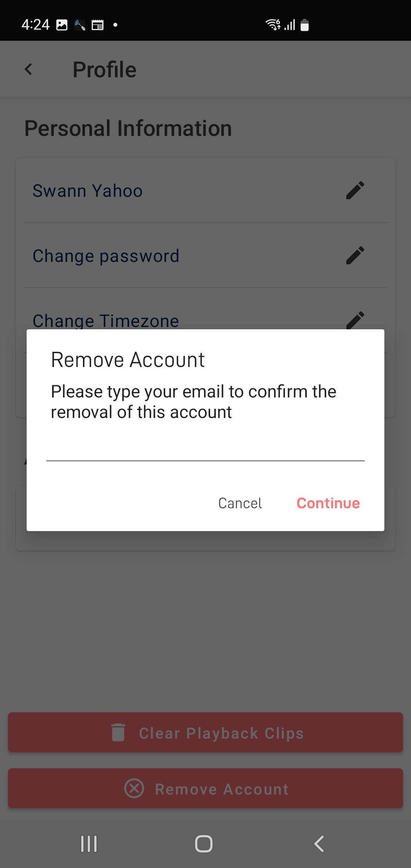Click Continue to confirm account removal
Viewport: 411px width, 868px height.
click(x=328, y=503)
